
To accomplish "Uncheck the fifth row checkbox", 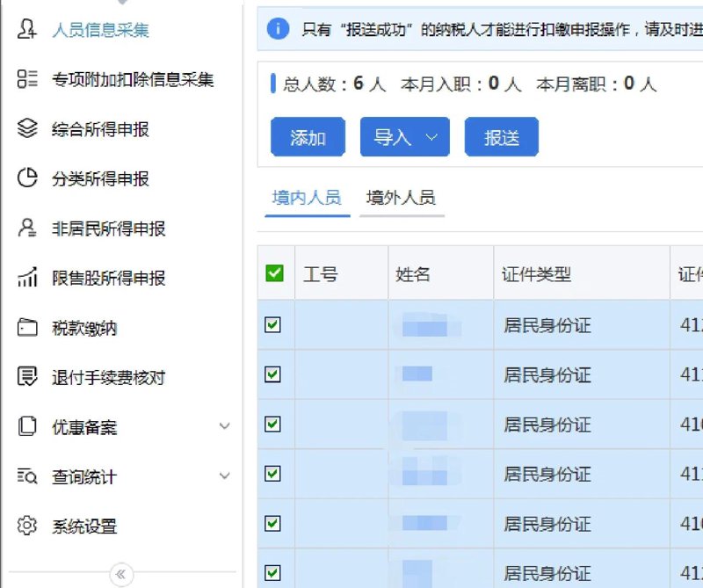I will tap(272, 523).
